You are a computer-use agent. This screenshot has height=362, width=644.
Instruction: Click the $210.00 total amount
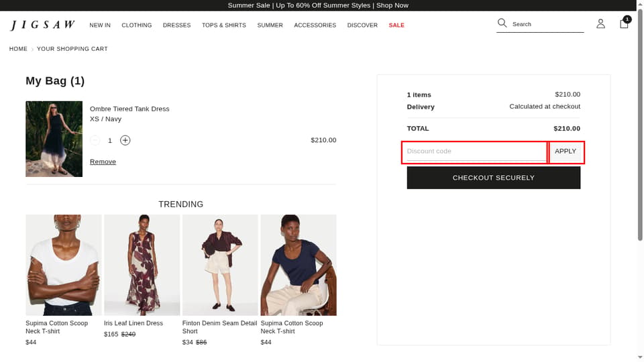(x=567, y=129)
